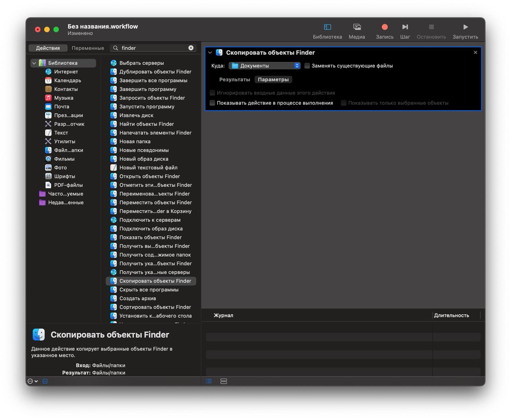Image resolution: width=511 pixels, height=420 pixels.
Task: Run workflow with Запустить
Action: 465,27
